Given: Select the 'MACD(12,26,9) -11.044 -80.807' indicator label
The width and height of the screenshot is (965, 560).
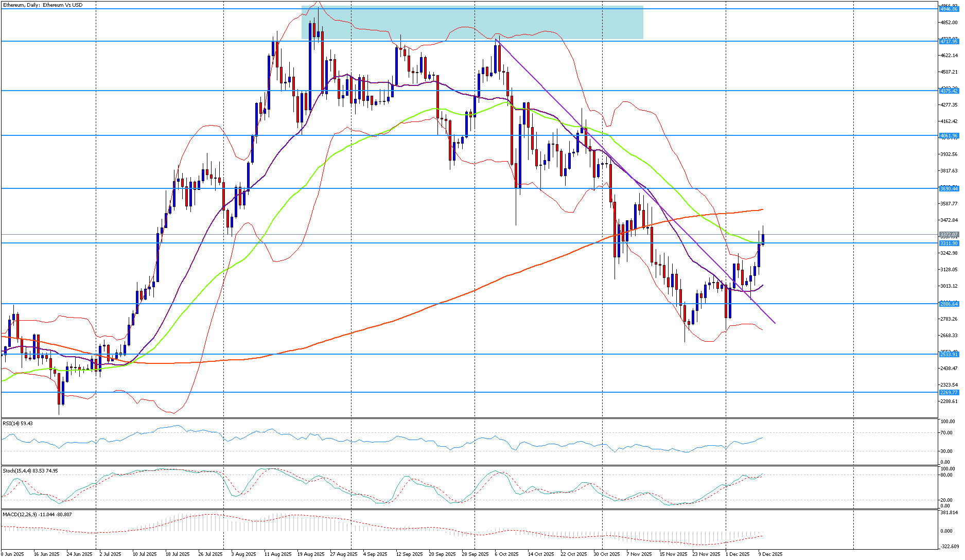Looking at the screenshot, I should point(37,514).
